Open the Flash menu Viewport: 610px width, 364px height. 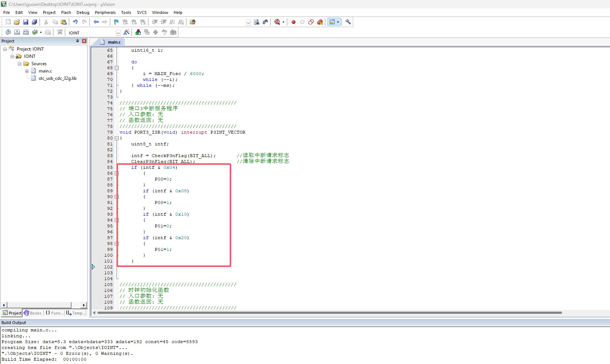click(x=66, y=12)
